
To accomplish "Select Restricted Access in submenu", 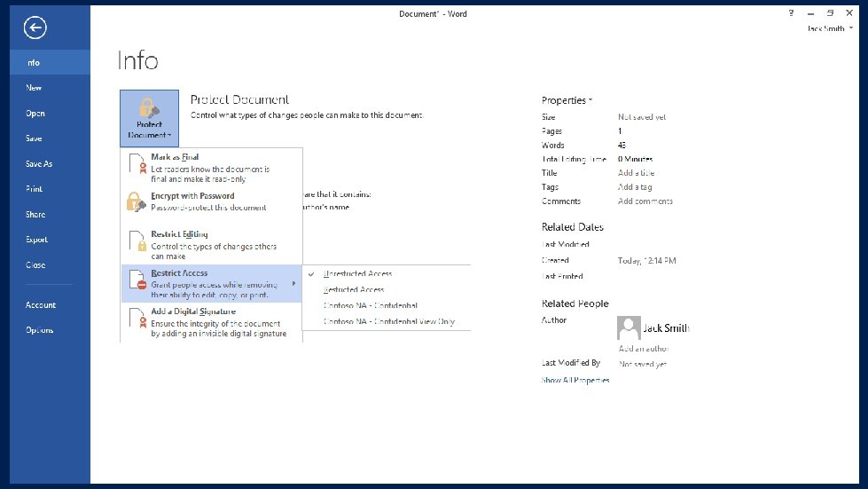I will (387, 289).
